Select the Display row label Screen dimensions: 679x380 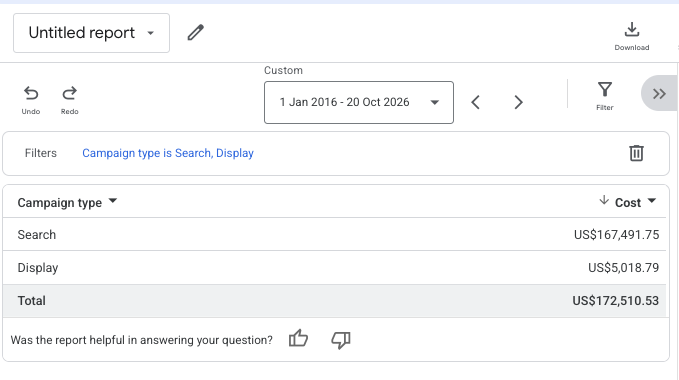(x=38, y=268)
